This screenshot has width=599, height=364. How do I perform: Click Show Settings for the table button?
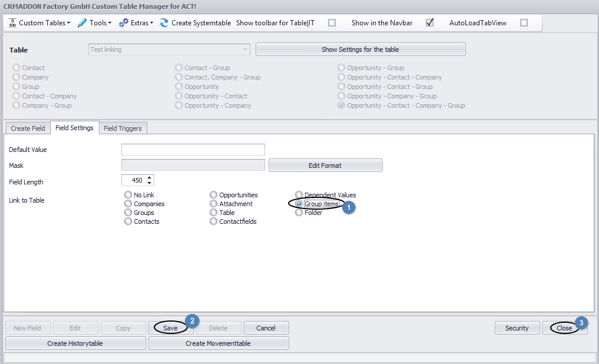tap(360, 49)
